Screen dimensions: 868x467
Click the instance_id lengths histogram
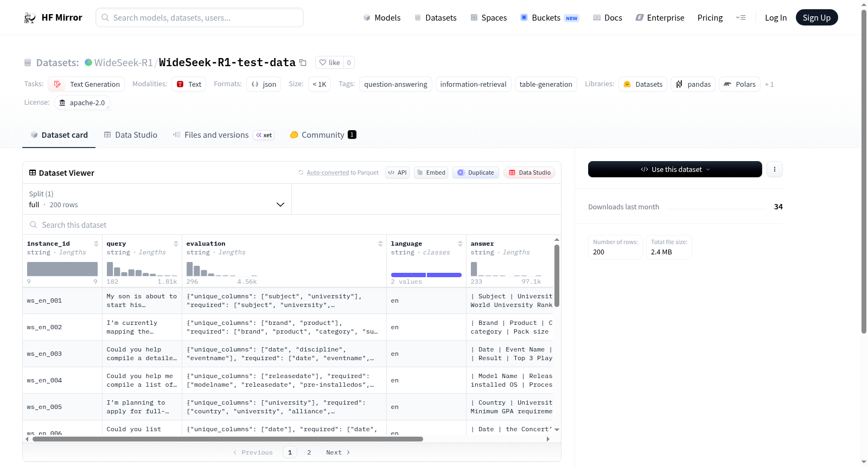[62, 269]
